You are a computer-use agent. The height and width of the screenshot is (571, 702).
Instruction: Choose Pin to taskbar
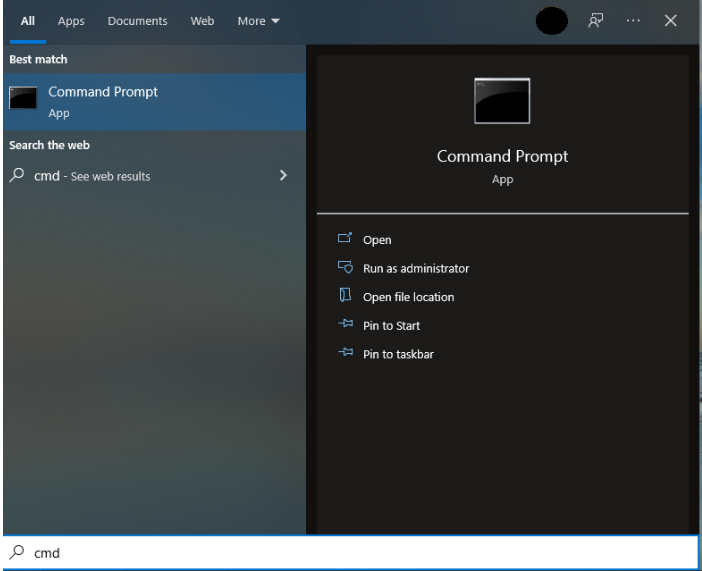[398, 355]
